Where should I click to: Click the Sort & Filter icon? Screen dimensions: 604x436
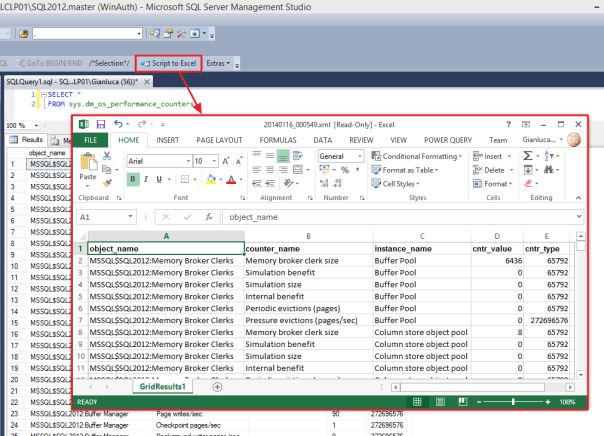click(x=549, y=156)
